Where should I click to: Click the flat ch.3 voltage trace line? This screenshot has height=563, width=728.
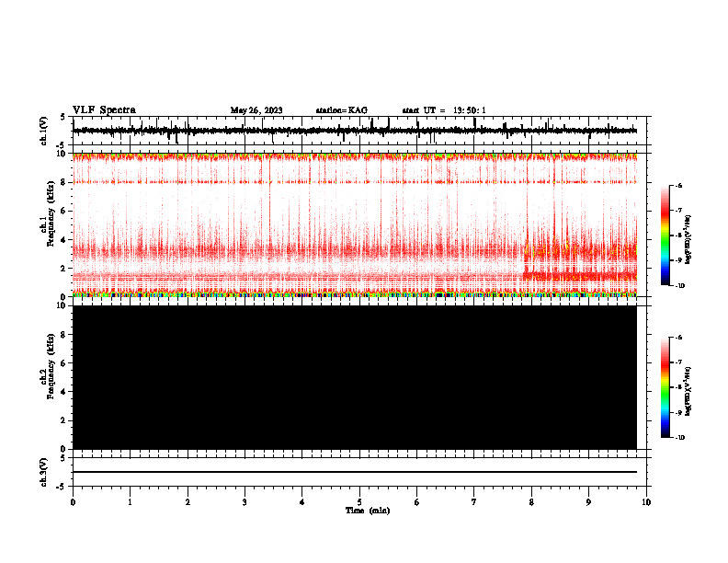[355, 472]
